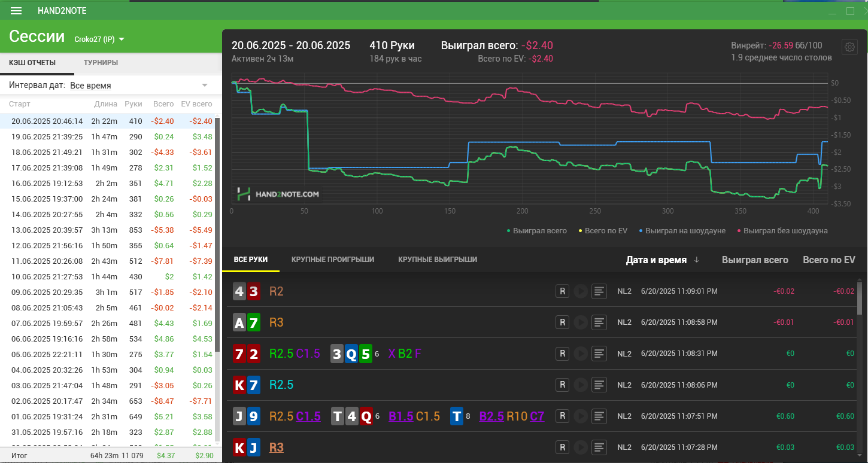
Task: Open graph settings gear icon
Action: tap(849, 47)
